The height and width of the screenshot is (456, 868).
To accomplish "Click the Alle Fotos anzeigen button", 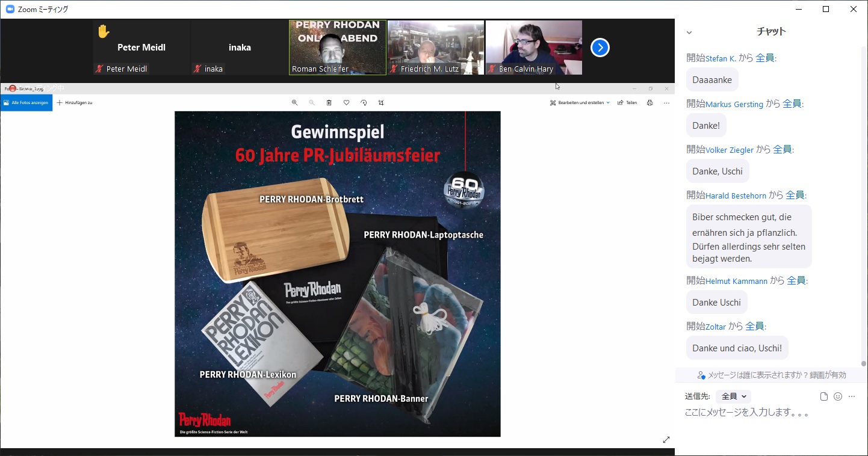I will coord(26,103).
